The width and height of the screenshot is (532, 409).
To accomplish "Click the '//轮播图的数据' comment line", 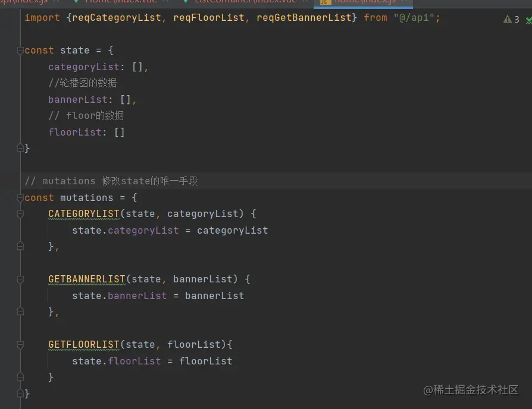I will click(x=83, y=83).
